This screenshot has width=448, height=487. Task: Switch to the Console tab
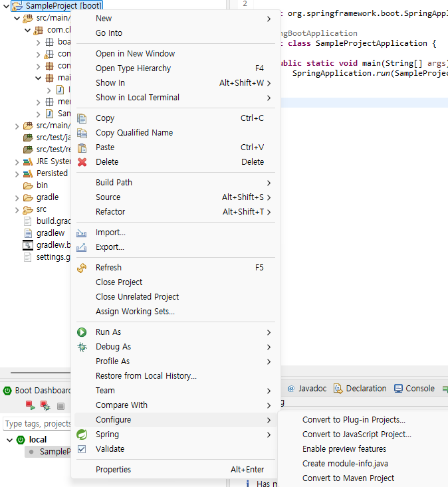coord(415,389)
